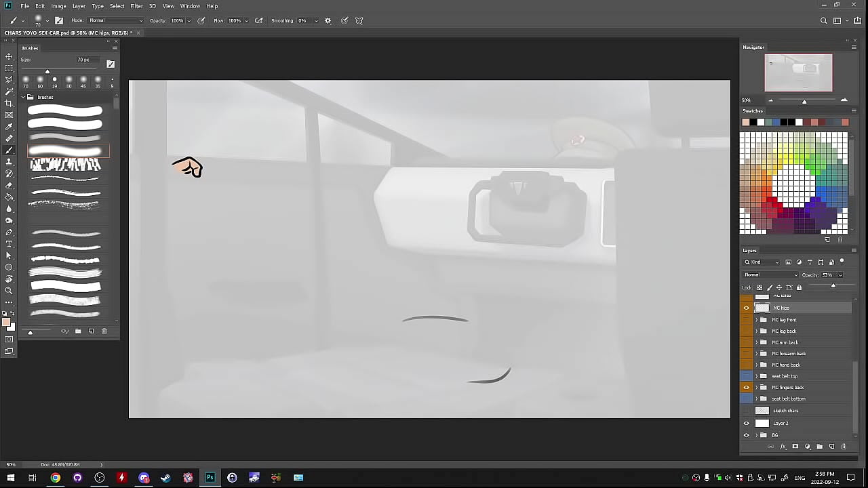Show the sketch chars layer
This screenshot has height=488, width=868.
[x=747, y=411]
